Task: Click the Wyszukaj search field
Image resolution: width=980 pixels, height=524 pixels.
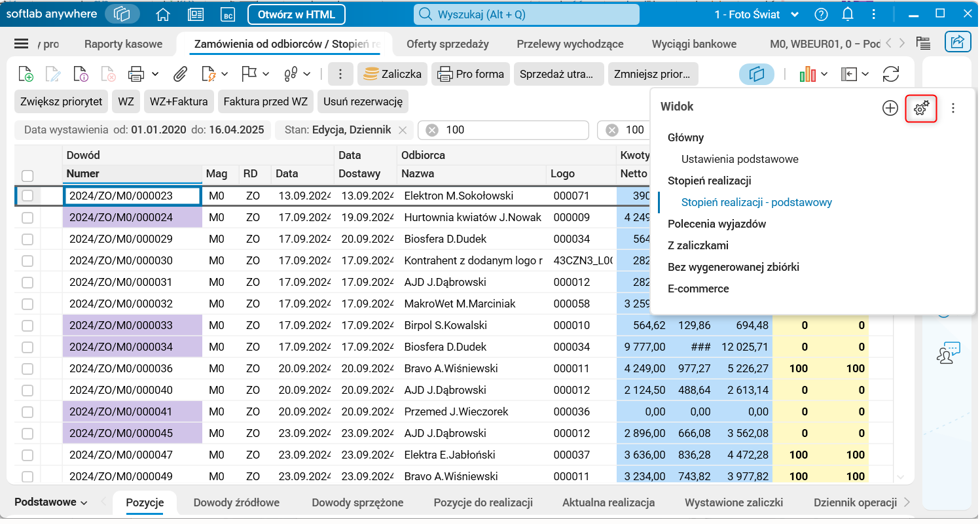Action: [x=526, y=14]
